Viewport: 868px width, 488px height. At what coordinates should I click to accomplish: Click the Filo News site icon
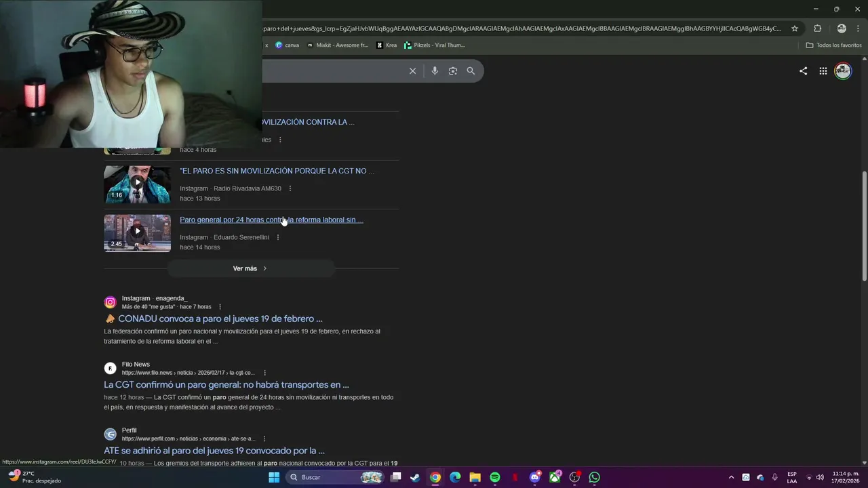110,368
